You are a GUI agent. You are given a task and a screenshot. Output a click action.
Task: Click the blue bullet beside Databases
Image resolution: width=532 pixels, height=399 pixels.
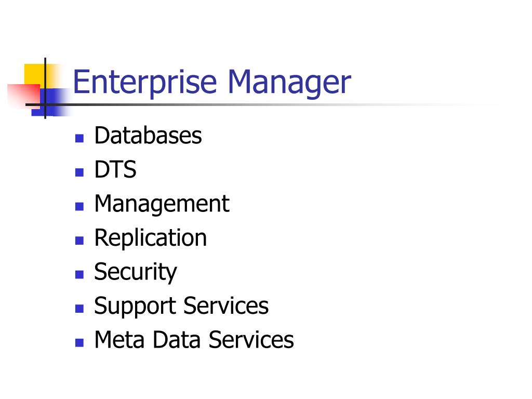tap(79, 138)
